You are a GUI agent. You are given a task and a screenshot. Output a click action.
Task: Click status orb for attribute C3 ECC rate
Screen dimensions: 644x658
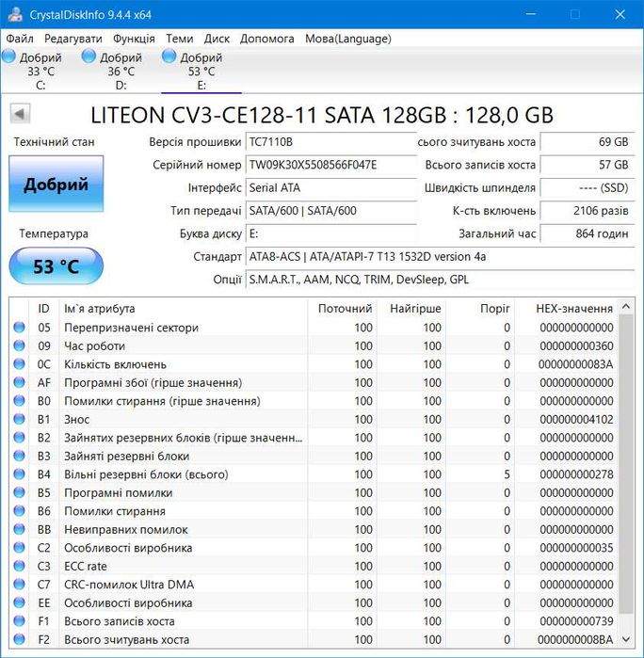click(x=20, y=566)
